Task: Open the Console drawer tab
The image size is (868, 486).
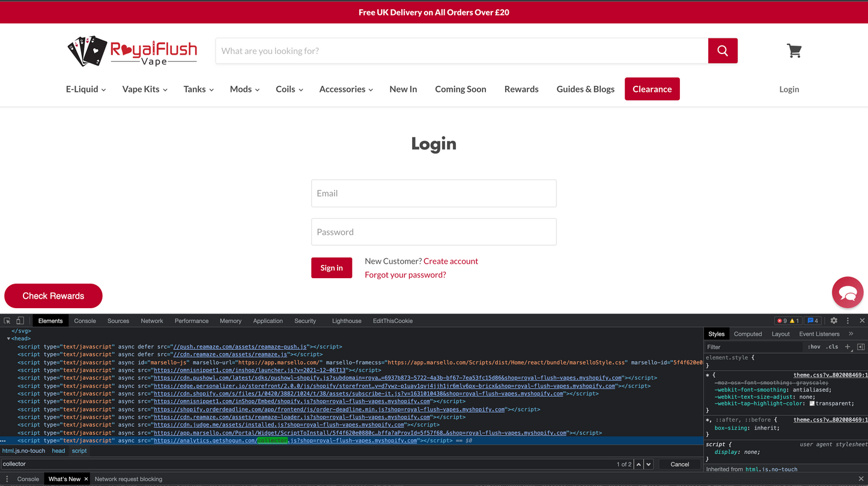Action: pos(28,479)
